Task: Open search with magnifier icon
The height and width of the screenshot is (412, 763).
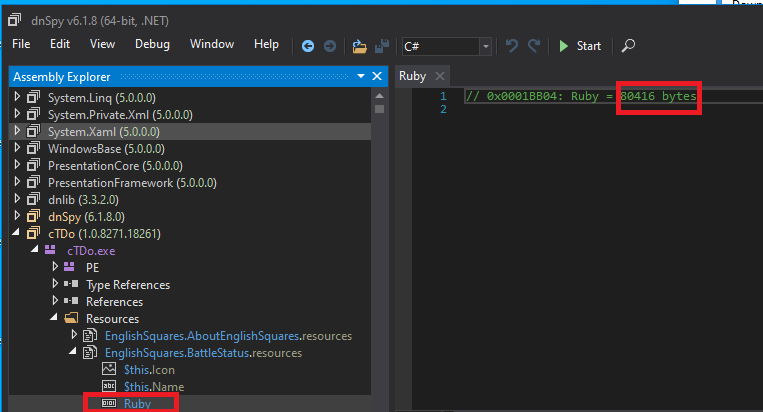Action: click(628, 46)
